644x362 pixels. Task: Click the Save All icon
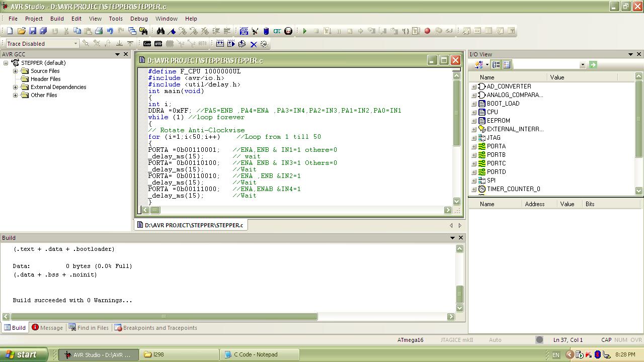[x=43, y=31]
